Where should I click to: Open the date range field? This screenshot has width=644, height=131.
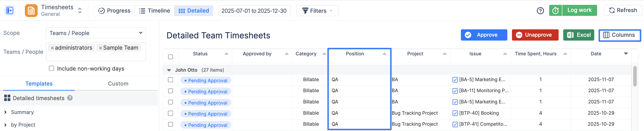254,11
